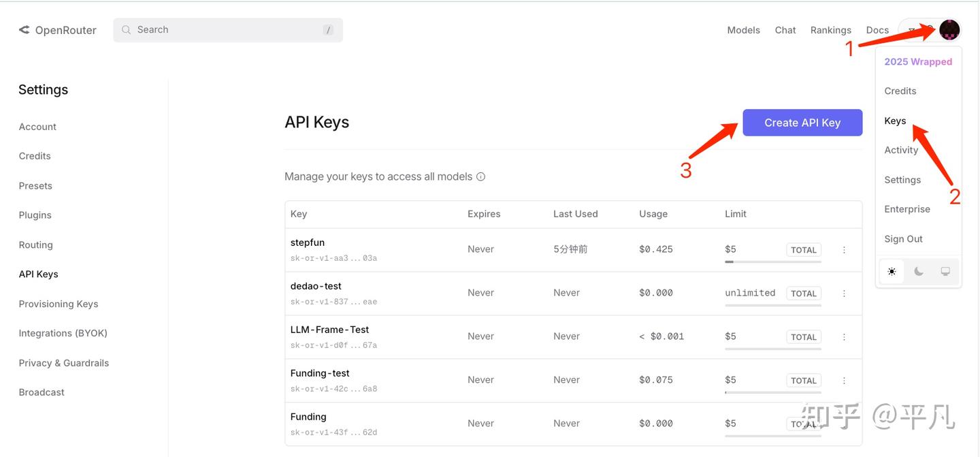Image resolution: width=980 pixels, height=457 pixels.
Task: Click the info icon next to Manage keys
Action: pyautogui.click(x=481, y=177)
